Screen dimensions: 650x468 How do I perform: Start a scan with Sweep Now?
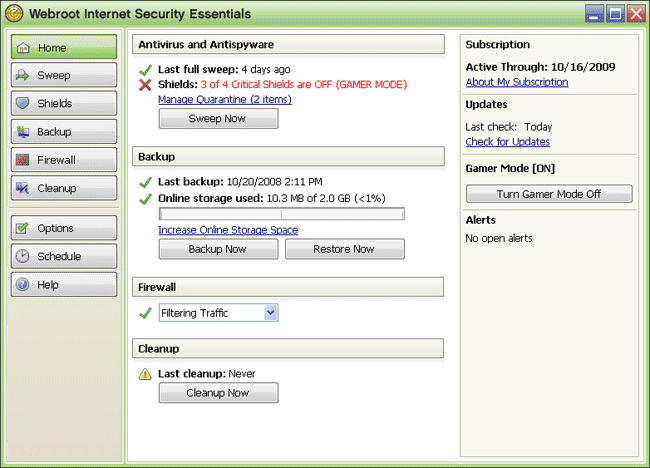pos(218,119)
